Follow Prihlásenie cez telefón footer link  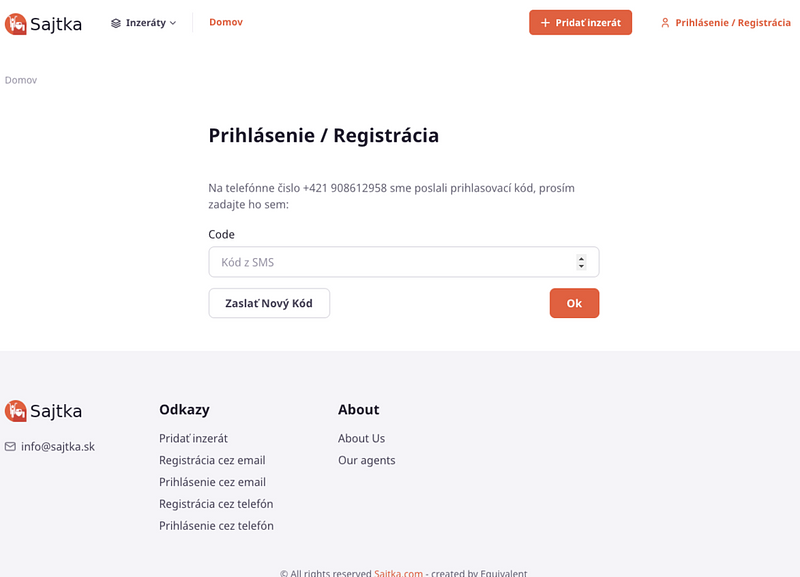[x=216, y=526]
